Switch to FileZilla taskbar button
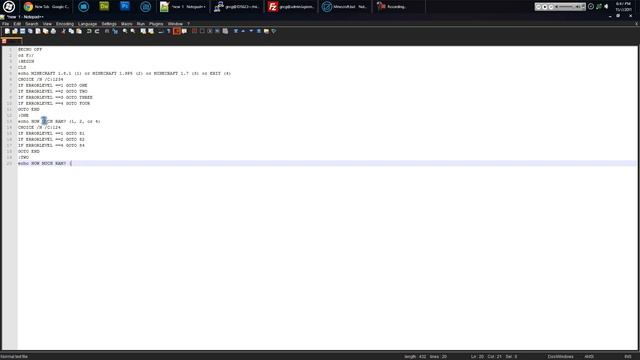The image size is (640, 360). (291, 7)
